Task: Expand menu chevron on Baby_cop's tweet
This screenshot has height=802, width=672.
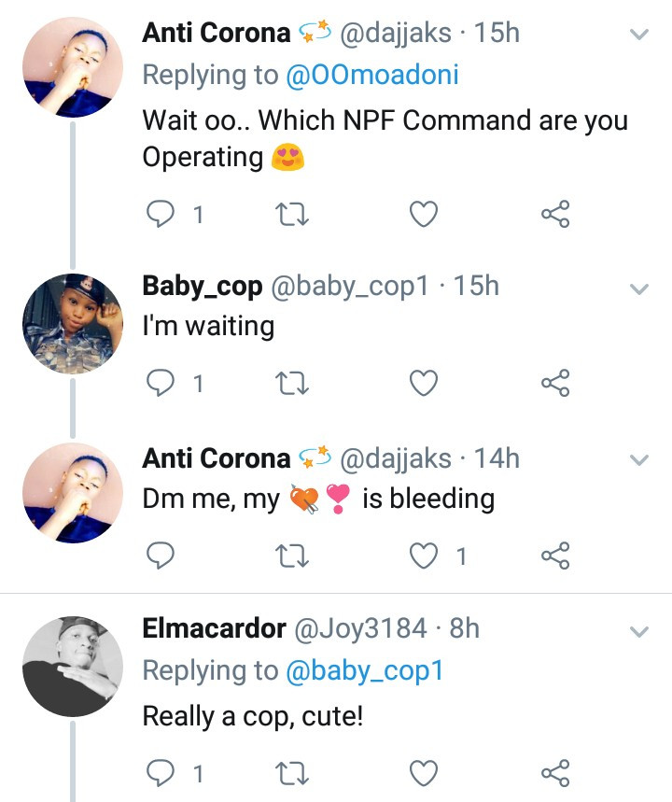Action: pos(639,289)
